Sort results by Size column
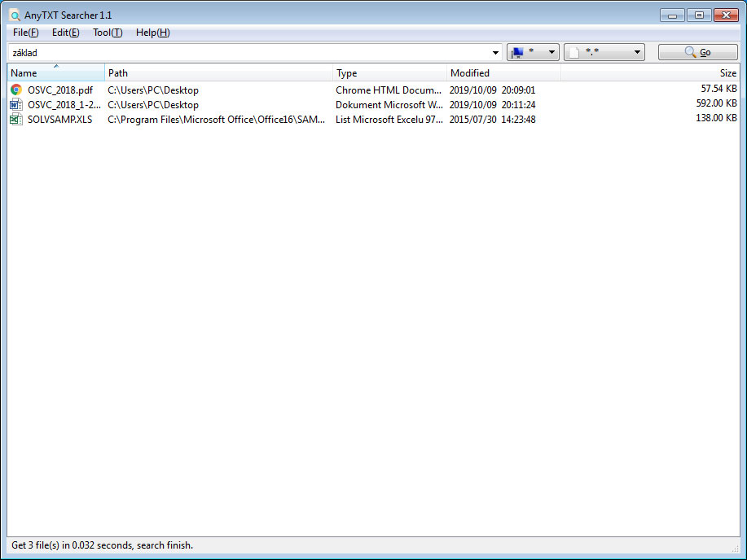 point(650,73)
